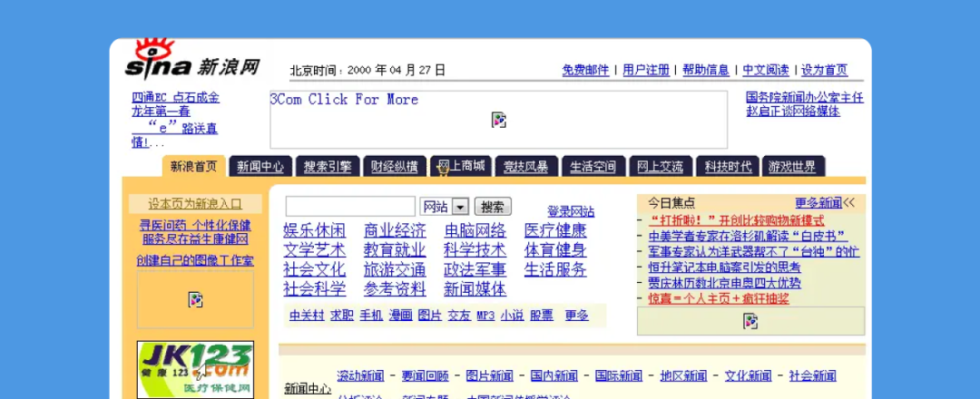Screen dimensions: 980x399
Task: Open the 科学技术 category
Action: click(475, 250)
